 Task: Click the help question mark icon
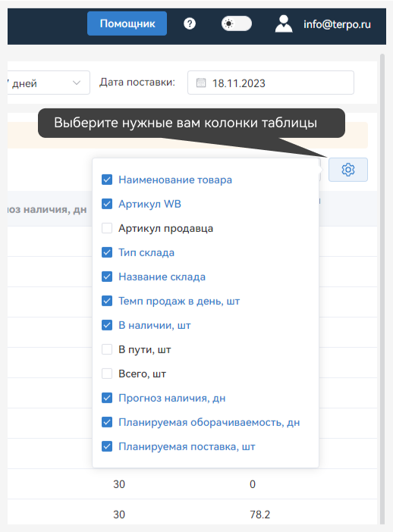(x=190, y=23)
